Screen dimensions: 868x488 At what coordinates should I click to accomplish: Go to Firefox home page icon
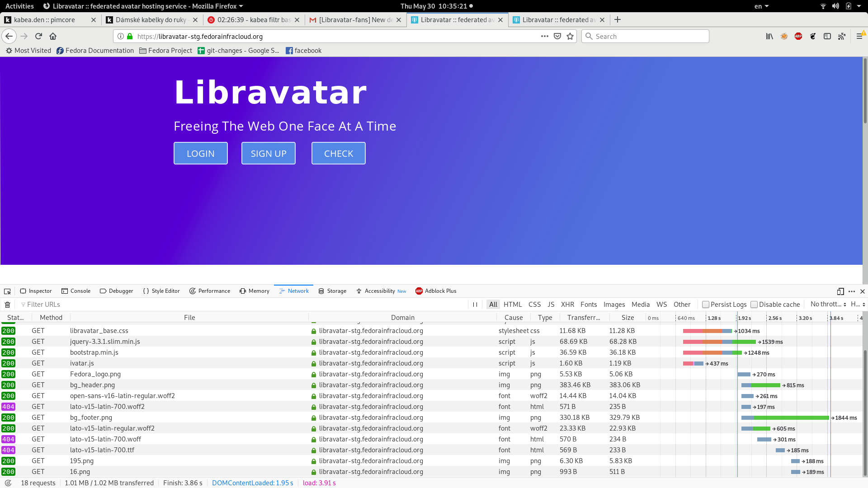coord(53,36)
